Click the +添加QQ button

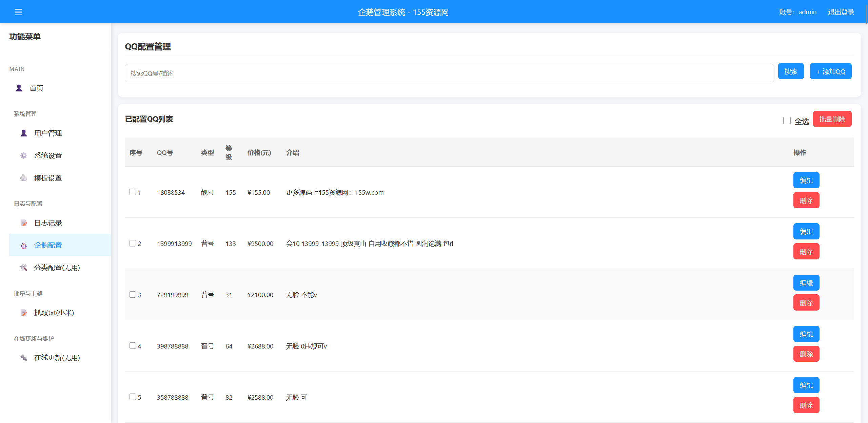830,71
